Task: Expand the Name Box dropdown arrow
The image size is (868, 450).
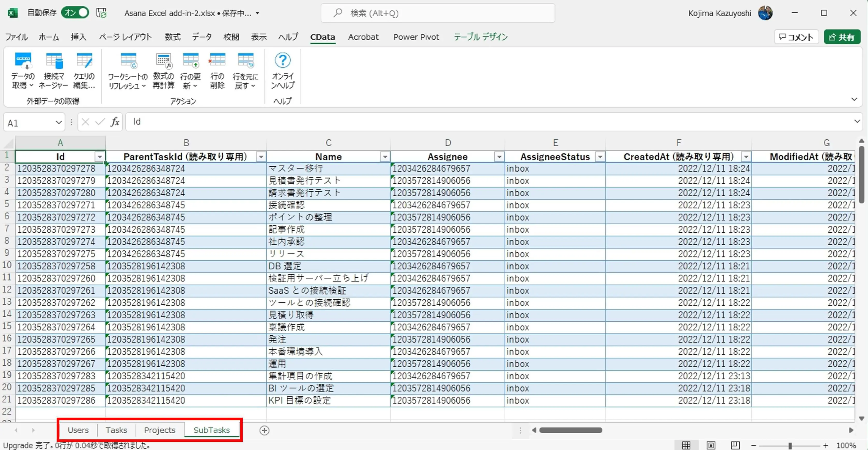Action: [x=59, y=123]
